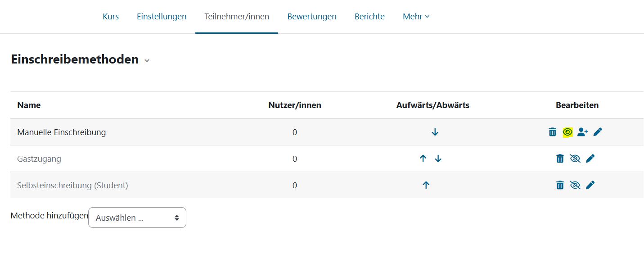Enable Gastzugang via crossed-out eye icon
This screenshot has width=644, height=254.
tap(575, 159)
